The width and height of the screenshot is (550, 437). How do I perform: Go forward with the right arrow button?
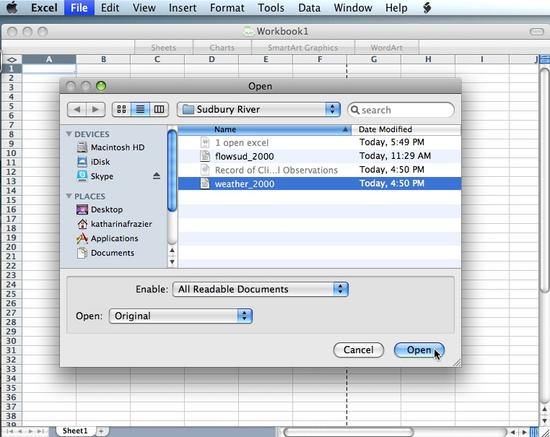coord(95,109)
